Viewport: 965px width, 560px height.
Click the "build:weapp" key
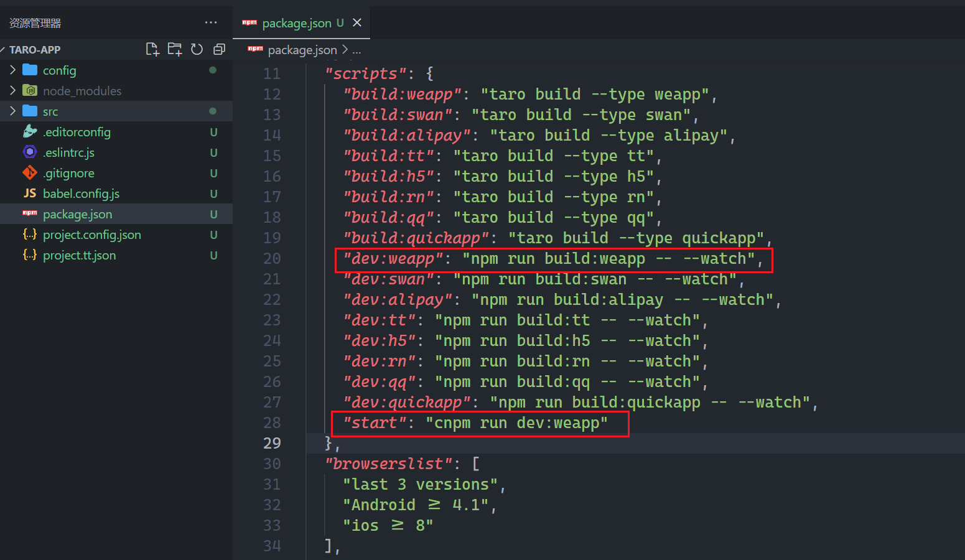tap(403, 94)
